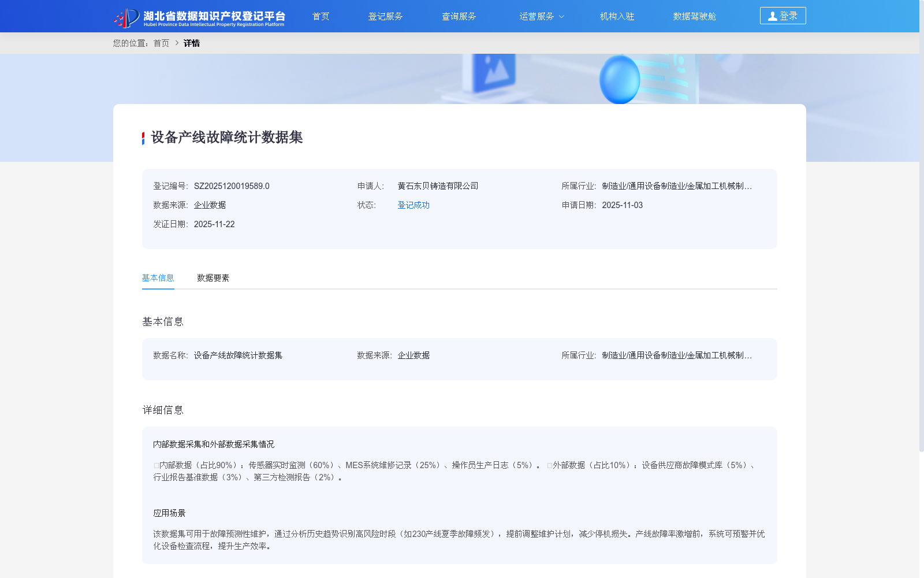Click the title 设备产线故障统计数据集
The image size is (924, 578).
pos(227,138)
